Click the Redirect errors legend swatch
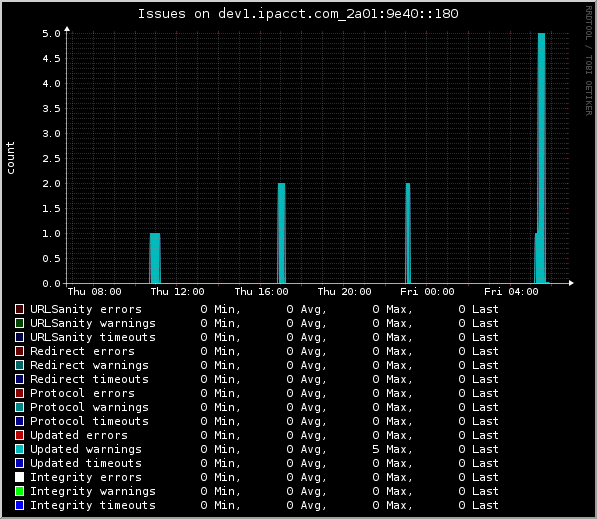The height and width of the screenshot is (519, 597). tap(19, 351)
